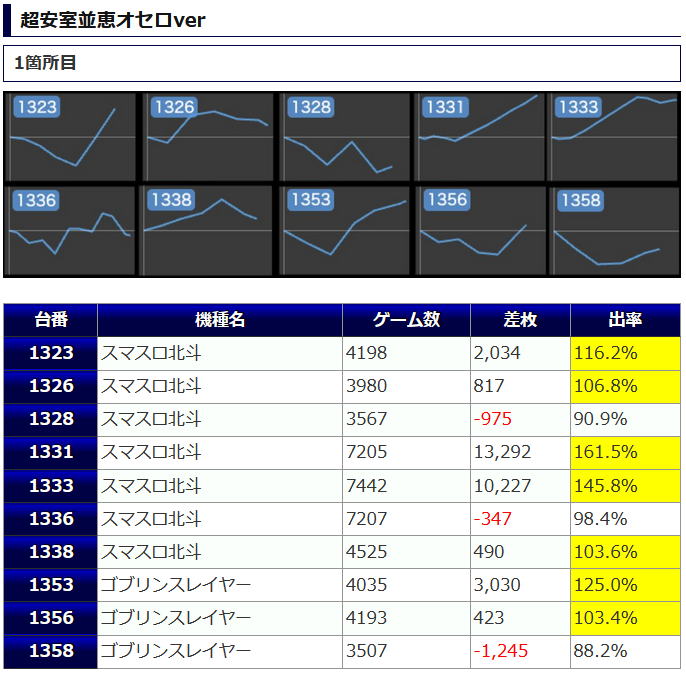686x673 pixels.
Task: Click red difference value -347
Action: tap(493, 519)
